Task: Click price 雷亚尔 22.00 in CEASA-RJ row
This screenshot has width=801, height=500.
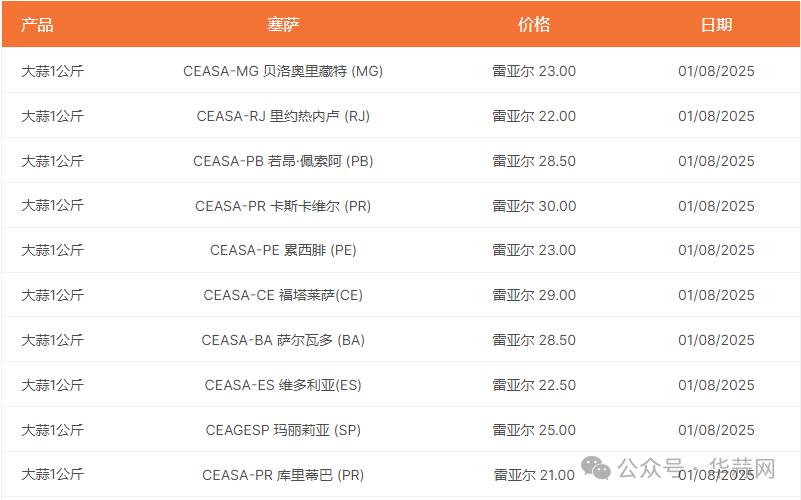Action: 534,116
